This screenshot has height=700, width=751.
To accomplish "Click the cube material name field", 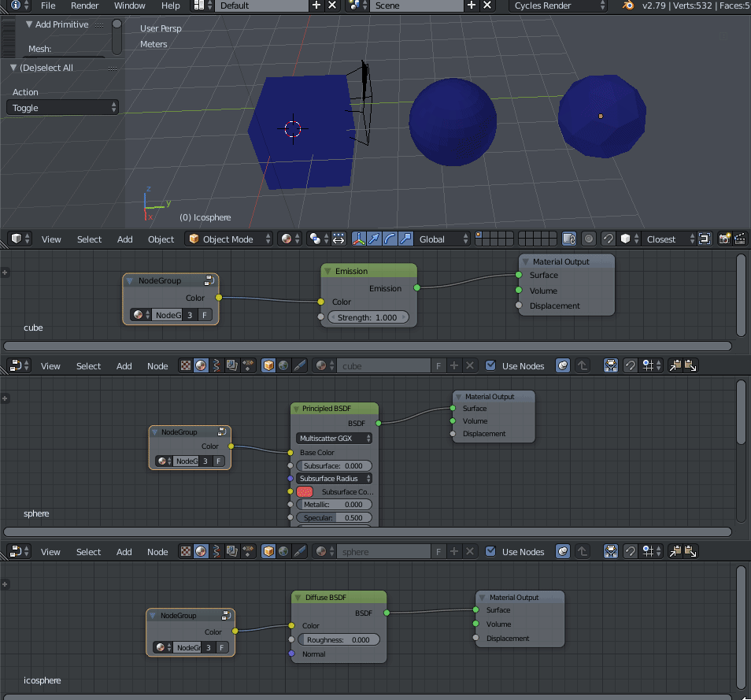I will [383, 366].
